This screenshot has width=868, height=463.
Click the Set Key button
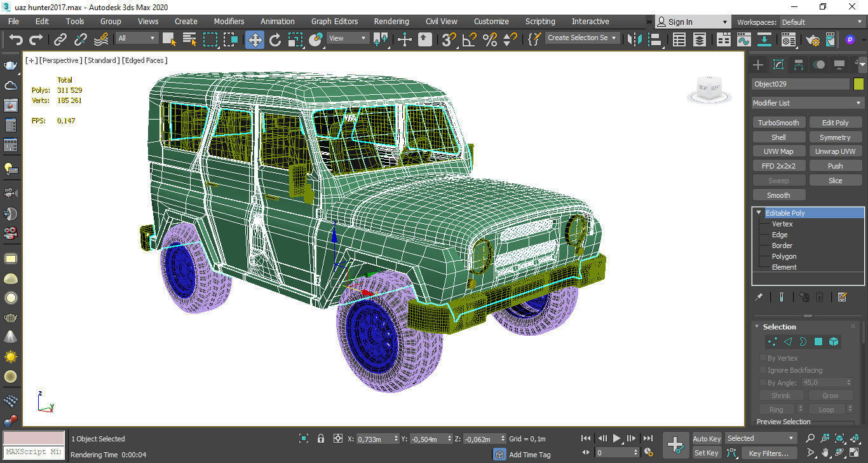(707, 453)
